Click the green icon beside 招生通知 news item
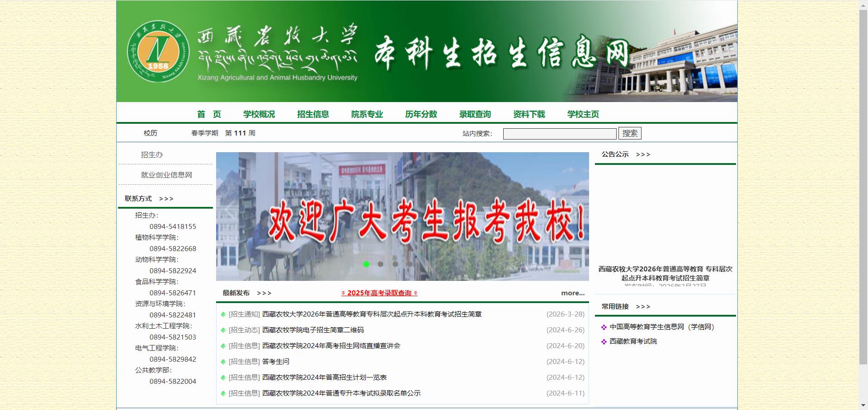Screen dimensions: 868x410 tap(223, 314)
